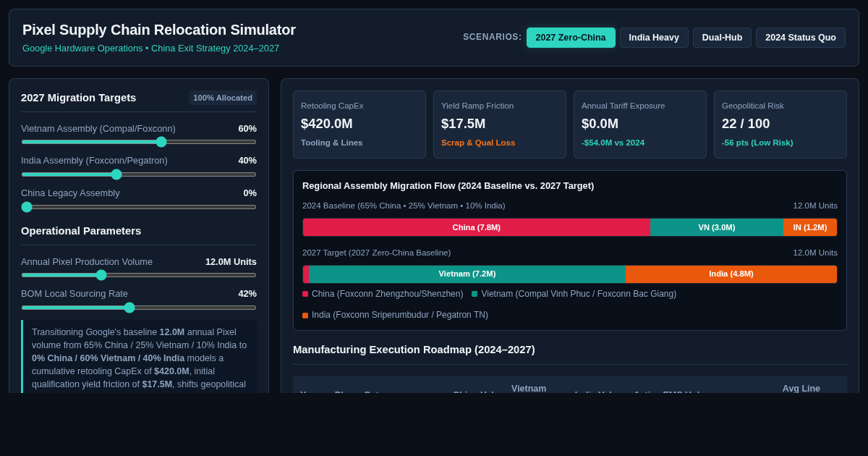Click the Avg Line column header
This screenshot has width=868, height=456.
pos(801,388)
